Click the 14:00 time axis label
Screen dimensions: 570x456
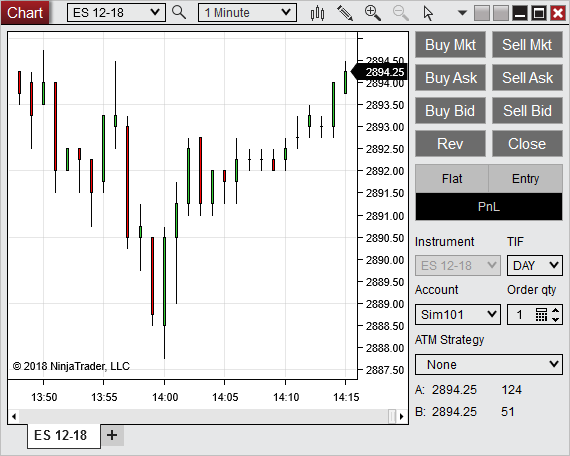(x=165, y=397)
